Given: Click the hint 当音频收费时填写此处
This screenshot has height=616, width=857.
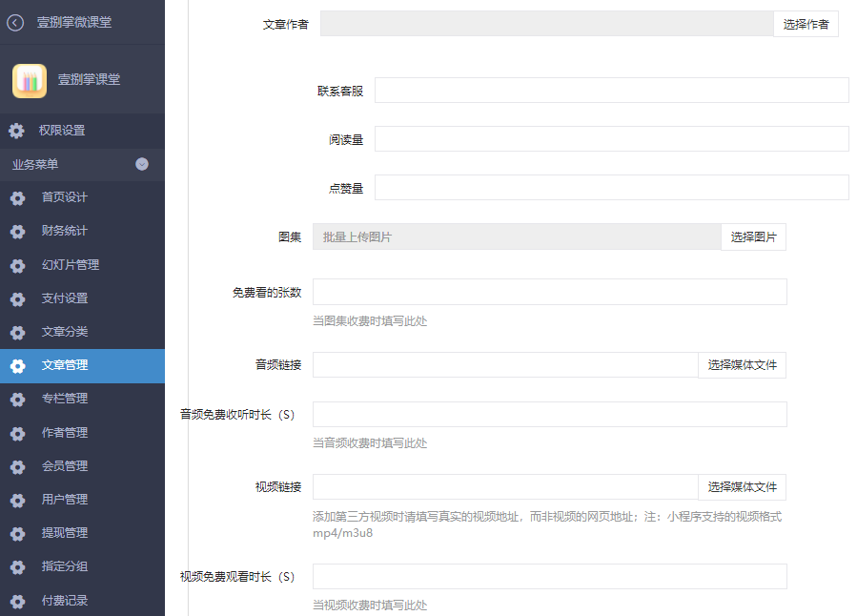Looking at the screenshot, I should [x=370, y=443].
